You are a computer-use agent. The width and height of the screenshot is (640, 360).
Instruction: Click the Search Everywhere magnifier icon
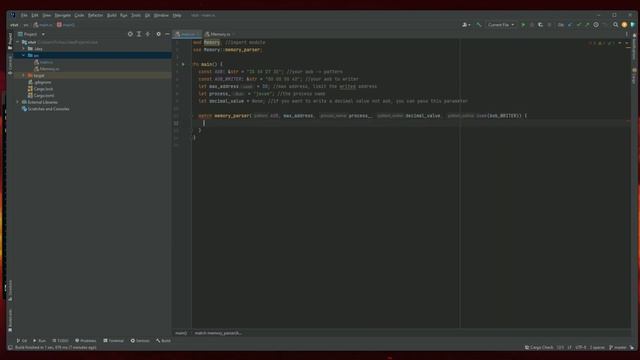click(x=616, y=25)
